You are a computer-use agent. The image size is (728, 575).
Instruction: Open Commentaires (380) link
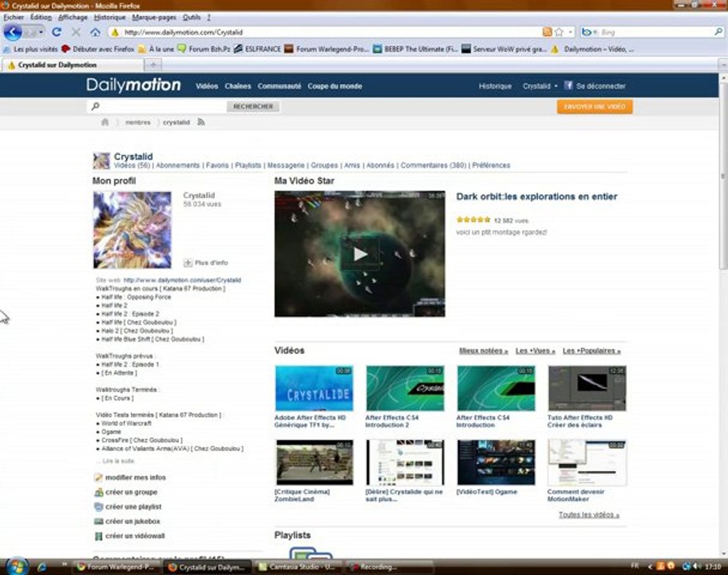click(x=433, y=165)
